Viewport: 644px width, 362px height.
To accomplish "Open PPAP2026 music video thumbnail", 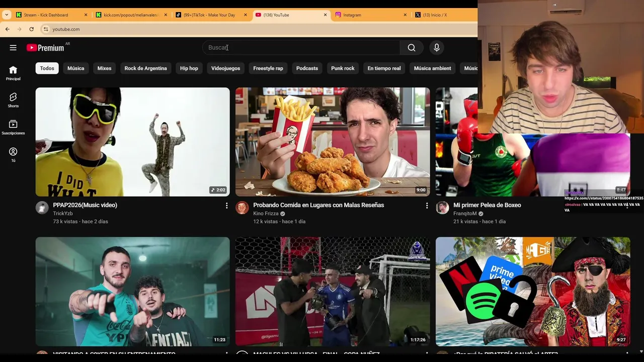I will point(132,142).
